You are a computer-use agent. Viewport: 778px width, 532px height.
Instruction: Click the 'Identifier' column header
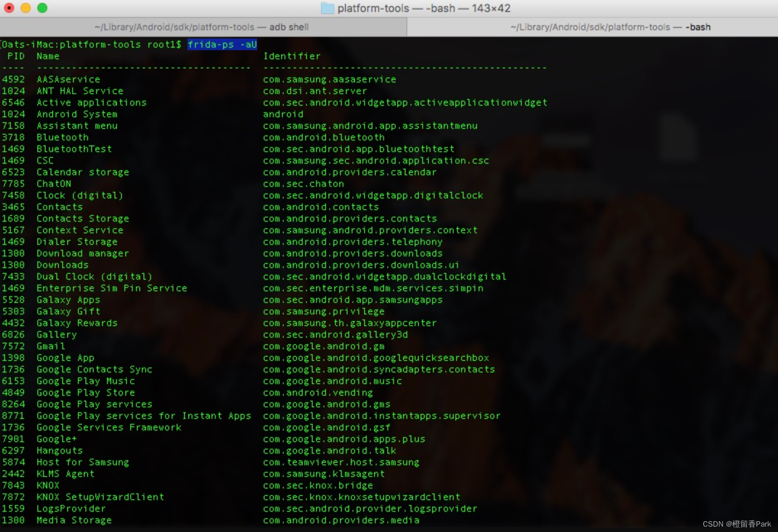click(x=292, y=56)
